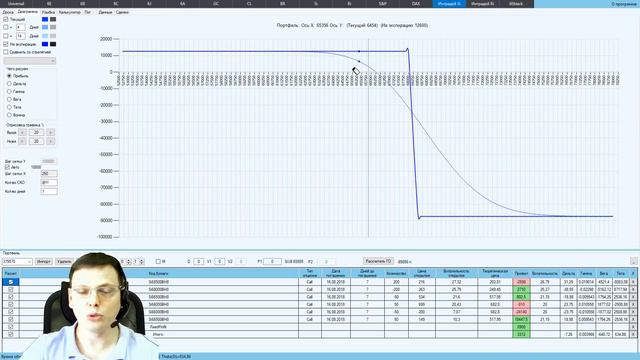Click the Кол-во СКО input field
This screenshot has height=360, width=640.
point(49,182)
